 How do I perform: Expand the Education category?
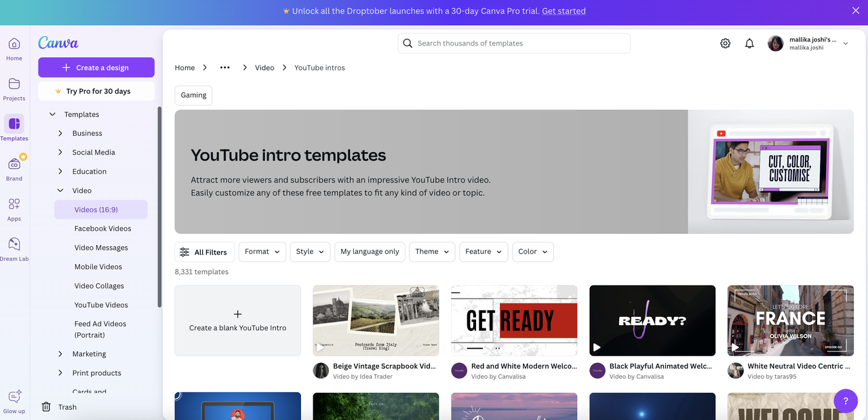tap(60, 172)
